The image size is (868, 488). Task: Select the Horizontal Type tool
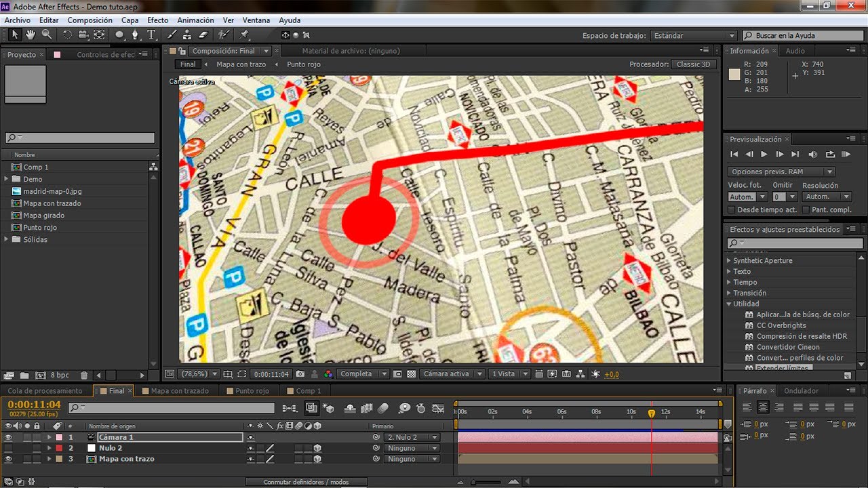click(151, 35)
